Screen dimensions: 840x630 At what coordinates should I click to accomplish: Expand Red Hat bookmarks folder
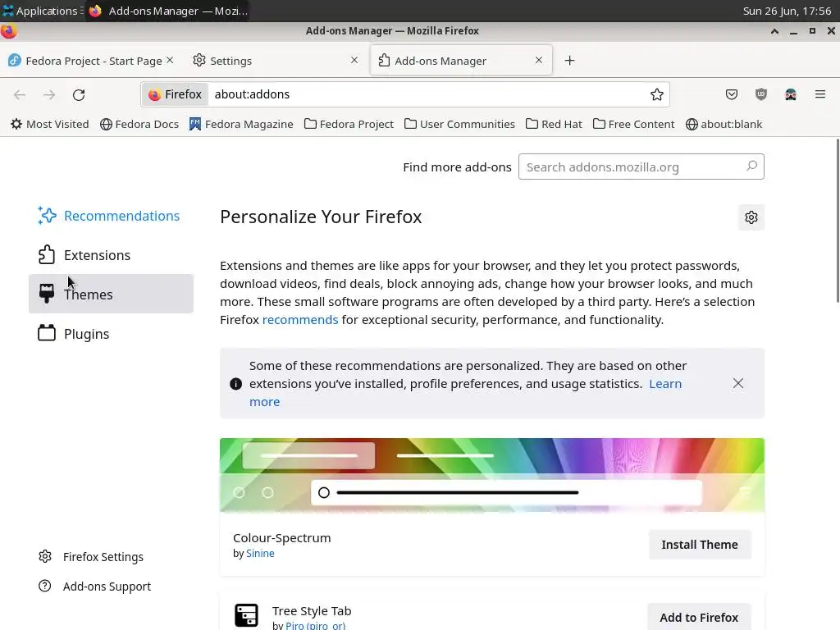[554, 125]
